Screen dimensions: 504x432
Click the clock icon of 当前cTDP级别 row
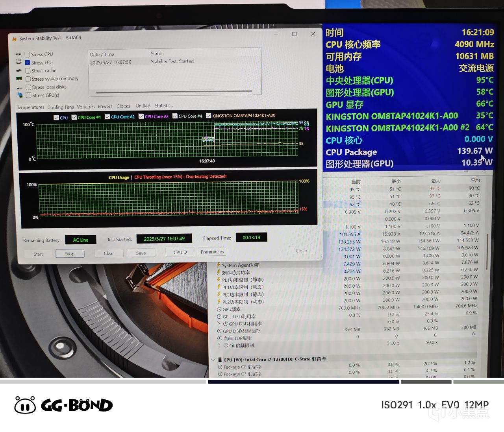click(x=220, y=338)
